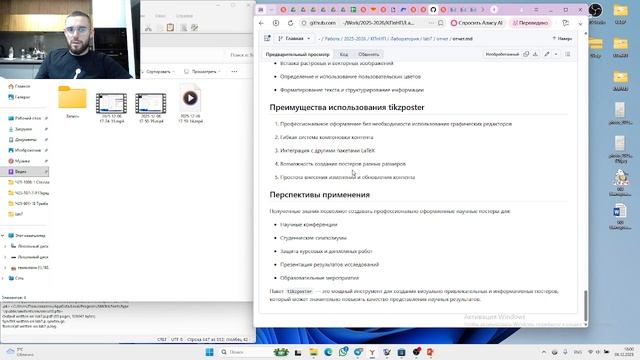Show hidden tray icons chevron
Screen dimensions: 640x360
pos(544,352)
